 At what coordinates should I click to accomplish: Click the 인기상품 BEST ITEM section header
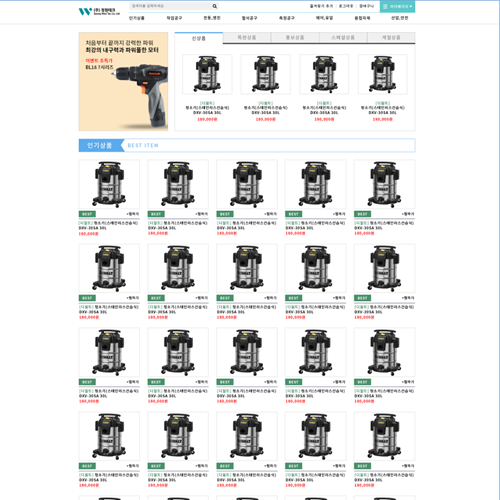[x=247, y=145]
